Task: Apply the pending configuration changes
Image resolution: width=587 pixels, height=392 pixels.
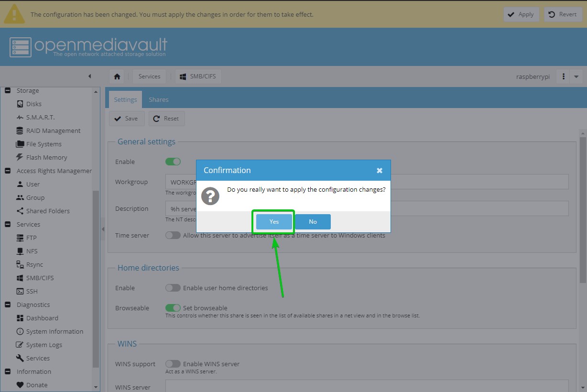Action: click(x=521, y=14)
